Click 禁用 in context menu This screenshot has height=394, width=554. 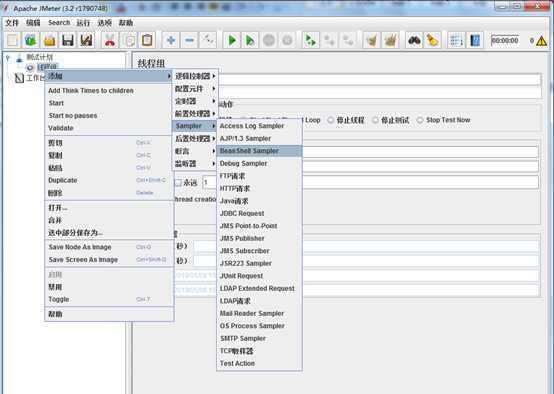(109, 287)
